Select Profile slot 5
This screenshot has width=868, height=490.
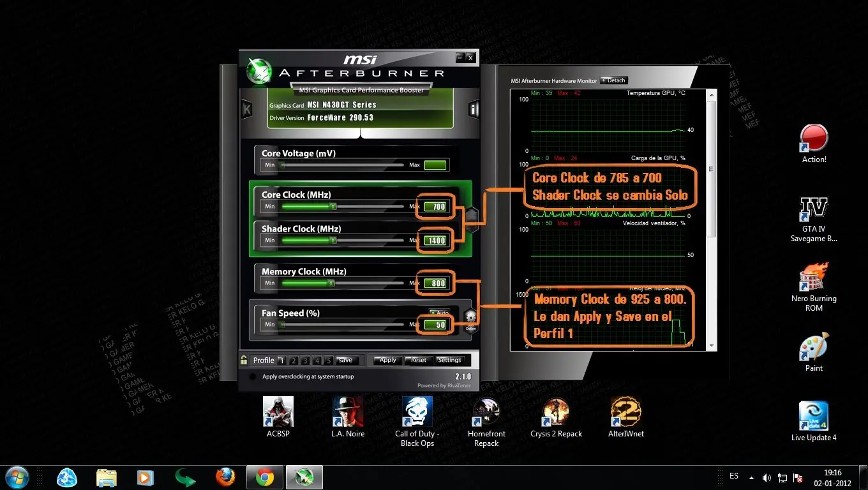tap(328, 360)
